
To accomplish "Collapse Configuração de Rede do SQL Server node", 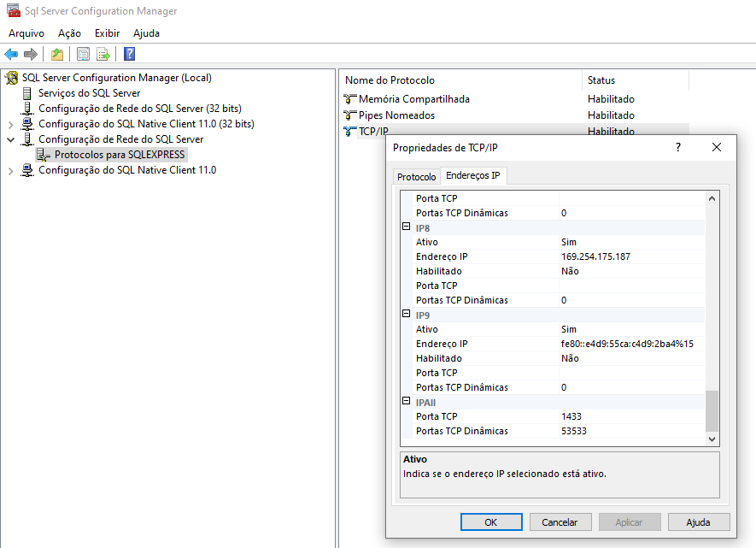I will (10, 140).
